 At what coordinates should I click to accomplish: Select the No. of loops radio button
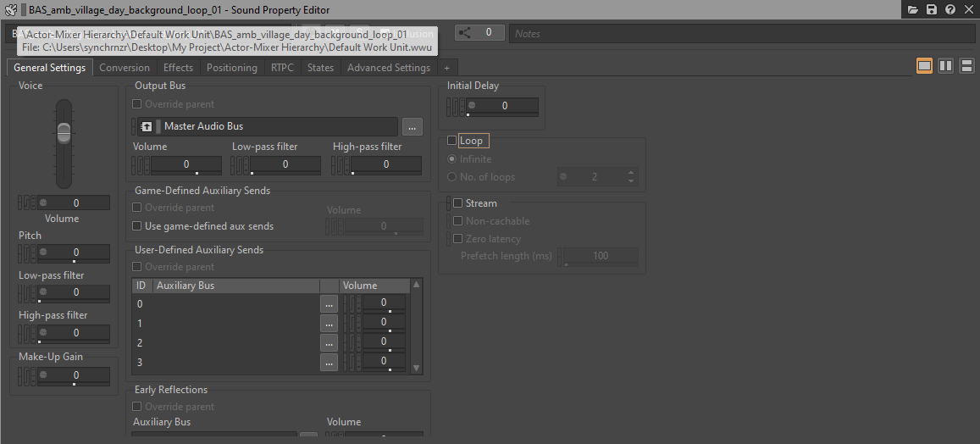coord(451,176)
